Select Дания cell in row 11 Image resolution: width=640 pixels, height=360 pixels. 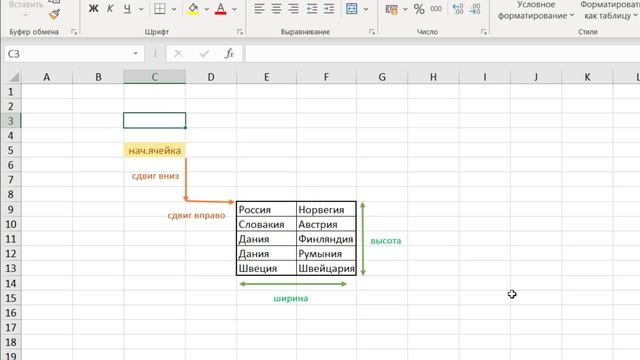pos(267,239)
